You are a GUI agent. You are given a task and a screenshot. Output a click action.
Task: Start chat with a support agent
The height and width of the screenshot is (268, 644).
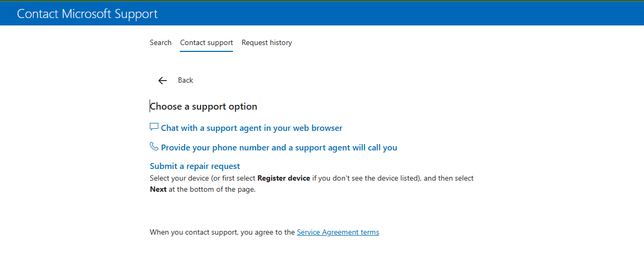pyautogui.click(x=251, y=128)
